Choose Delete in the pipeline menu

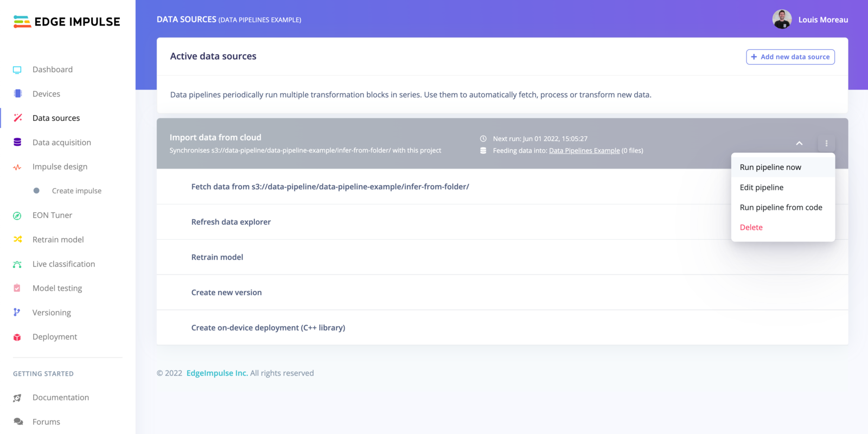coord(783,227)
